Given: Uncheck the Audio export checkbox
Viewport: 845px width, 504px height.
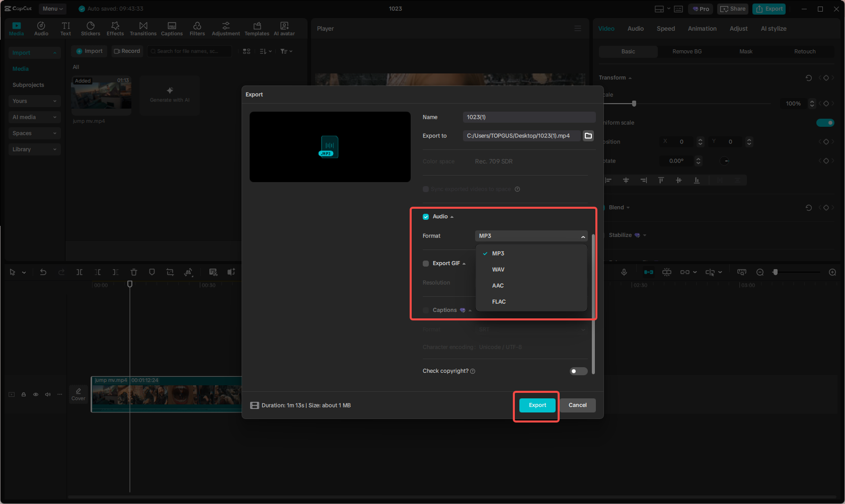Looking at the screenshot, I should [426, 216].
